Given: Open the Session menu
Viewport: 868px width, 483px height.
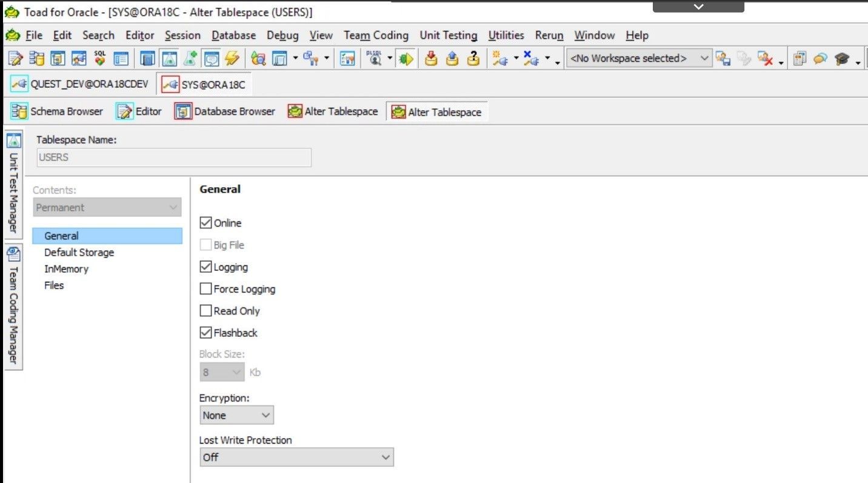Looking at the screenshot, I should pos(182,36).
